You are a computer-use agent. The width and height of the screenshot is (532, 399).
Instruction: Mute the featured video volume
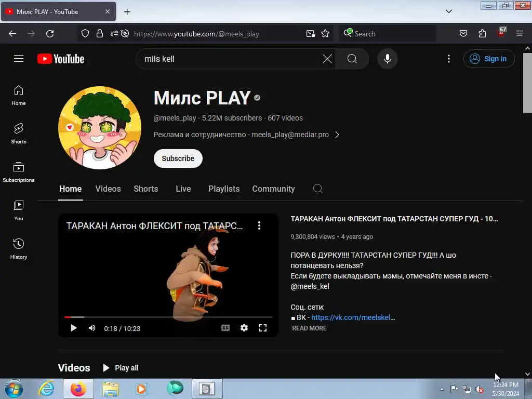(x=92, y=328)
